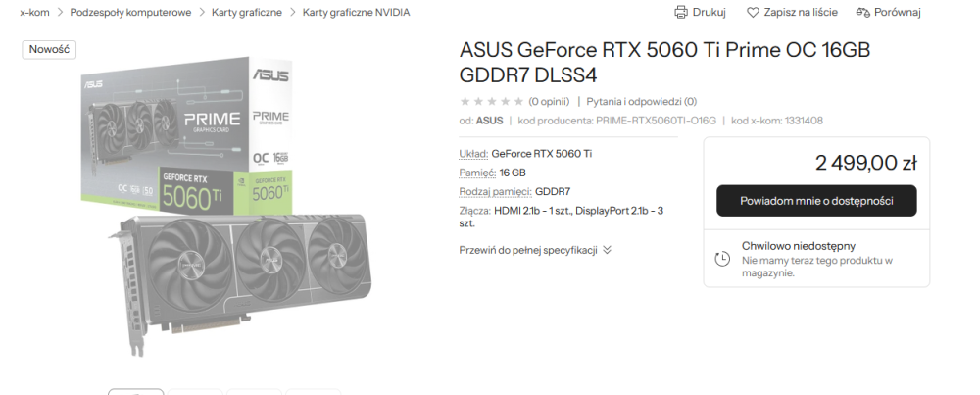Open the Karty graficzne breadcrumb
Screen dimensions: 980x395
pyautogui.click(x=247, y=12)
